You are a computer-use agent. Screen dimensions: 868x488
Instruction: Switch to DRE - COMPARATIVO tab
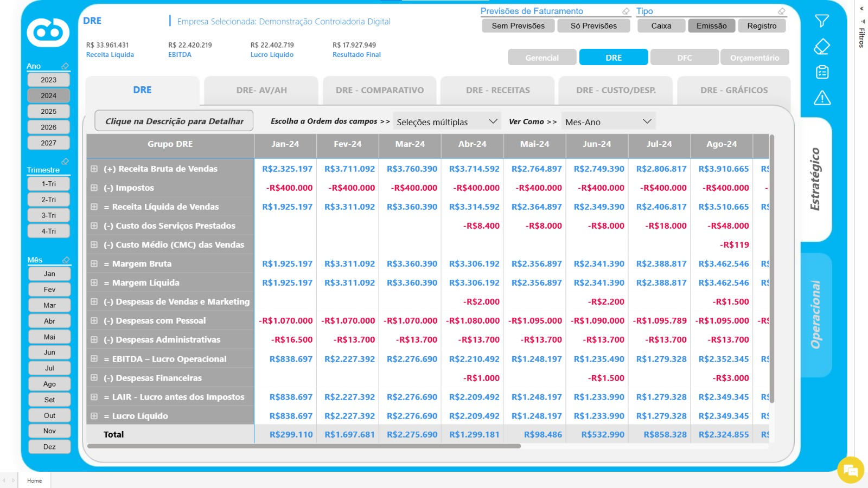[x=380, y=91]
